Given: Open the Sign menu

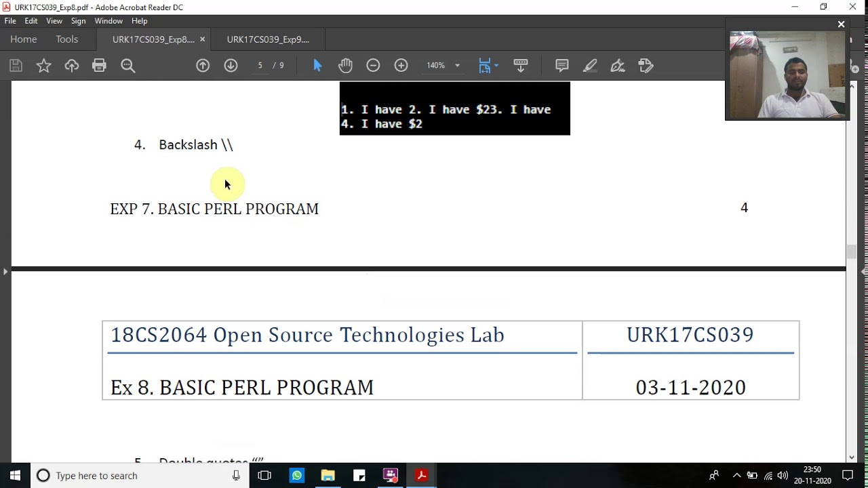Looking at the screenshot, I should 78,21.
